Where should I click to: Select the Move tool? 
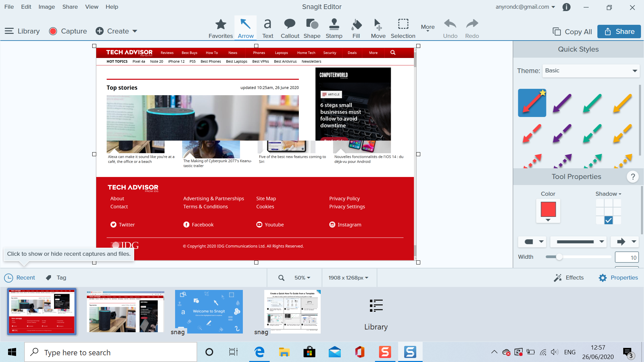377,28
